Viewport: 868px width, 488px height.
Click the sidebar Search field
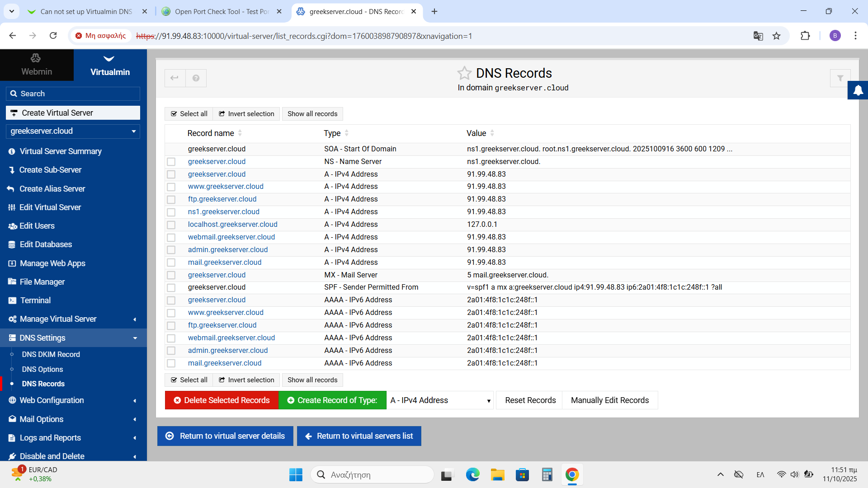73,94
